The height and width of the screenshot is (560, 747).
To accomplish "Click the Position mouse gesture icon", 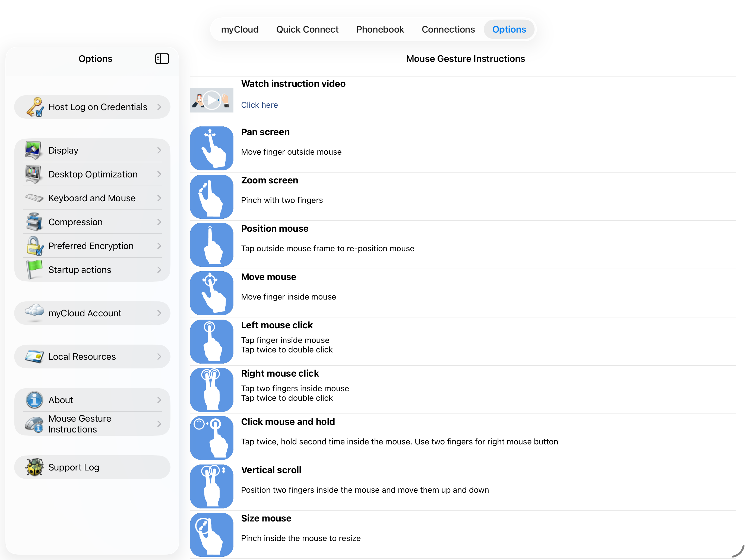I will (x=212, y=245).
